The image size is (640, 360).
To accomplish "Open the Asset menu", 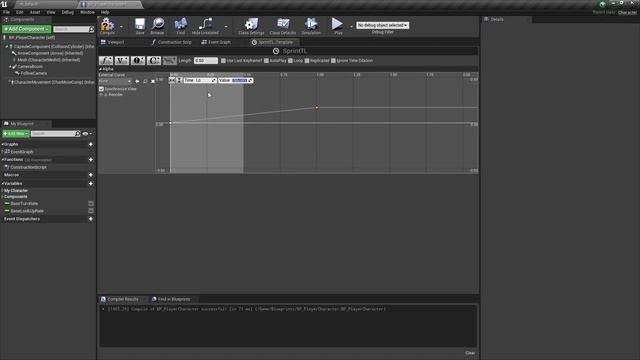I will pyautogui.click(x=35, y=12).
